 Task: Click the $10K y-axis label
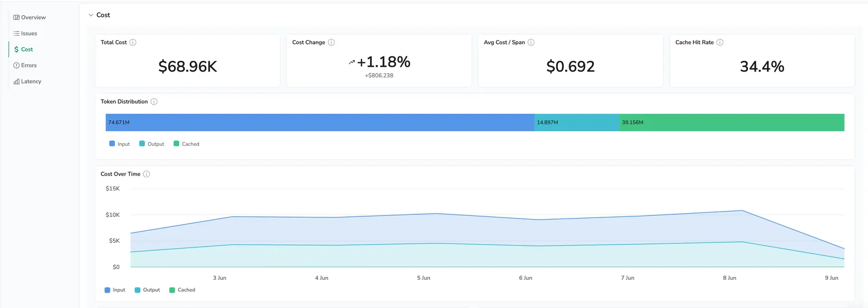coord(113,215)
